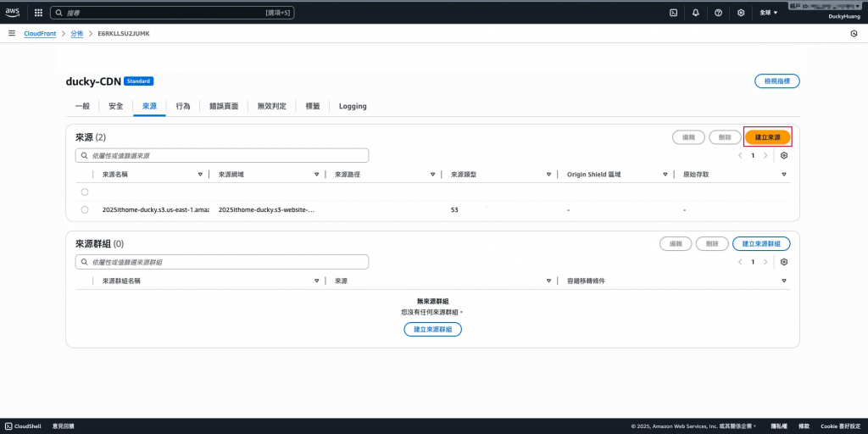Go to the previous page in the 來源 table
The image size is (868, 434).
740,156
